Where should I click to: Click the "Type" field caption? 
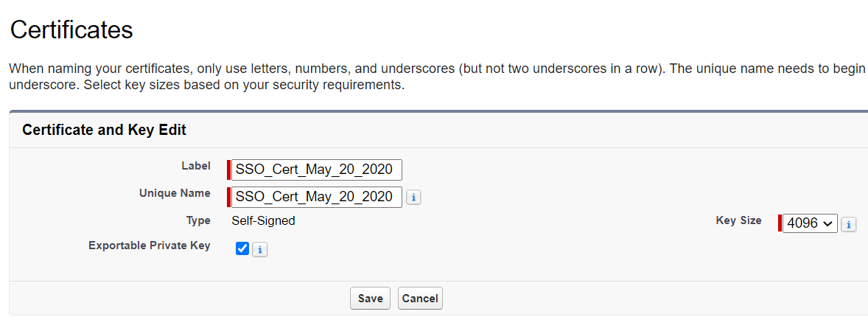(199, 221)
